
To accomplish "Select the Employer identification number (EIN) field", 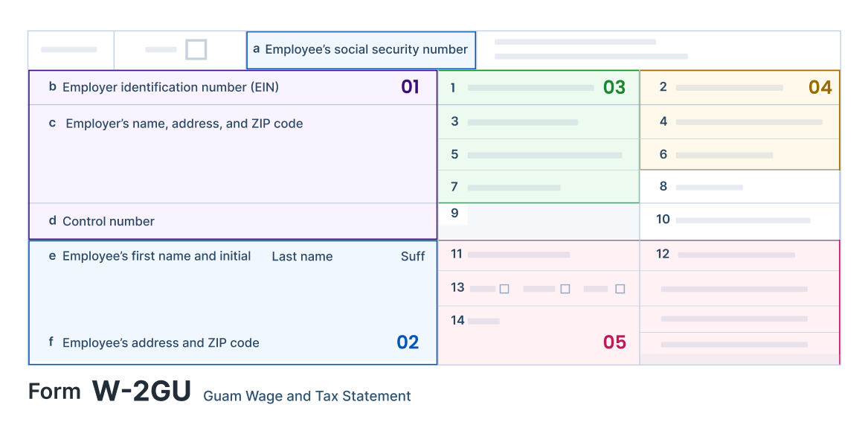I will 233,88.
